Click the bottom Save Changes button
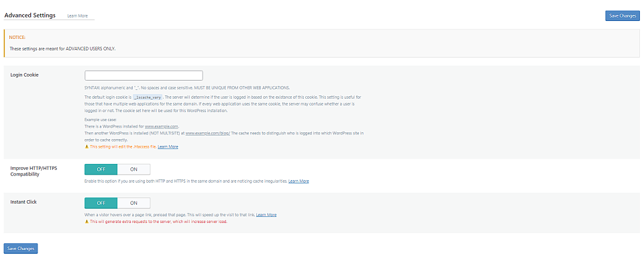Image resolution: width=644 pixels, height=262 pixels. [21, 249]
